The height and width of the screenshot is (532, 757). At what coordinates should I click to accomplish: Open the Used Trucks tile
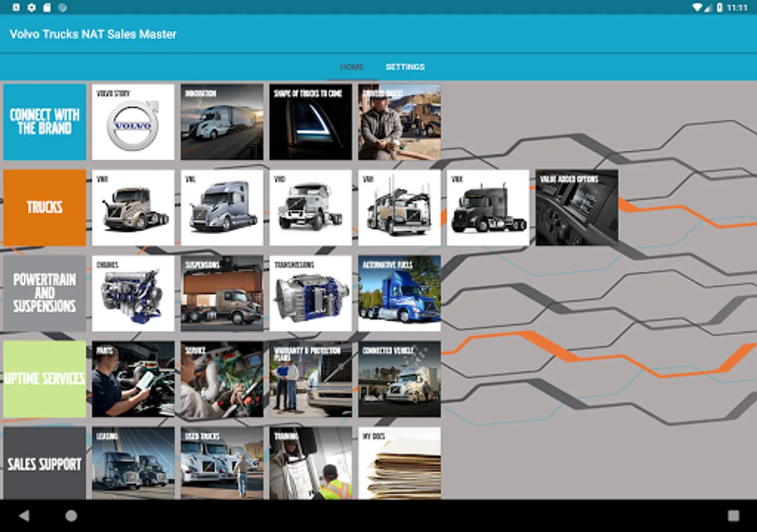coord(222,463)
